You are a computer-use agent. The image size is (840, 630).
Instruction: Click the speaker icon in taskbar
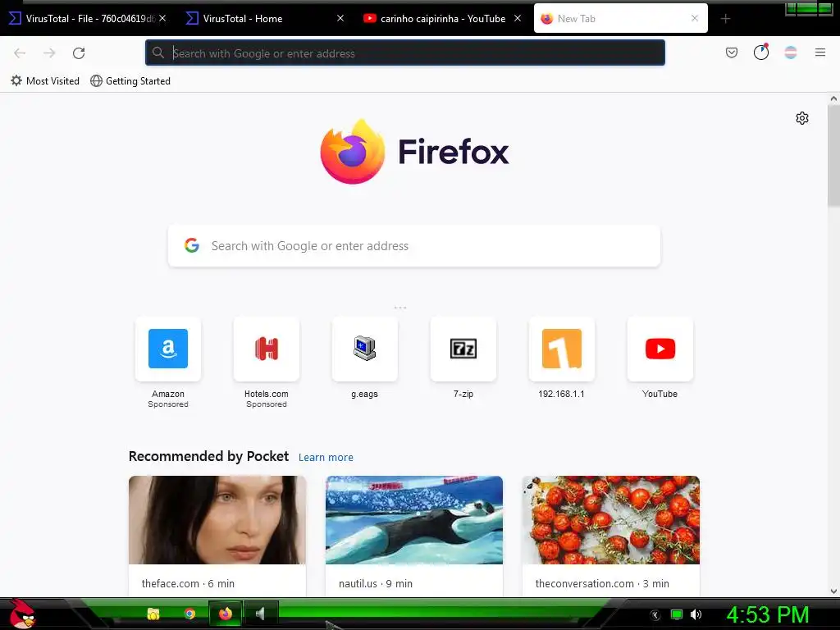click(x=261, y=614)
